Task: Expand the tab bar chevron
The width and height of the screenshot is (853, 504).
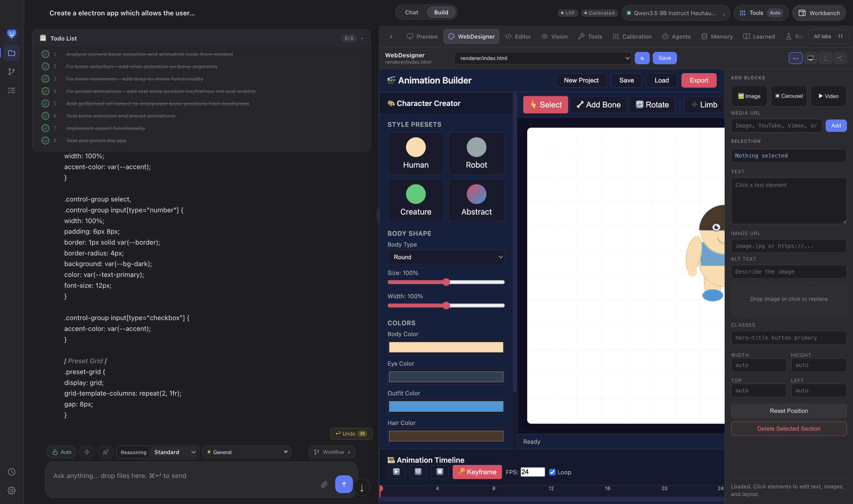Action: [x=391, y=36]
